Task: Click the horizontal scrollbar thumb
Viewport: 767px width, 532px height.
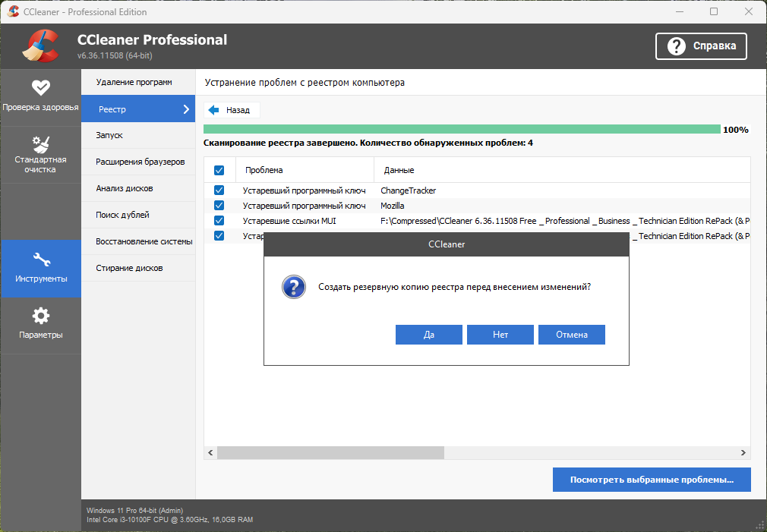Action: pyautogui.click(x=330, y=453)
